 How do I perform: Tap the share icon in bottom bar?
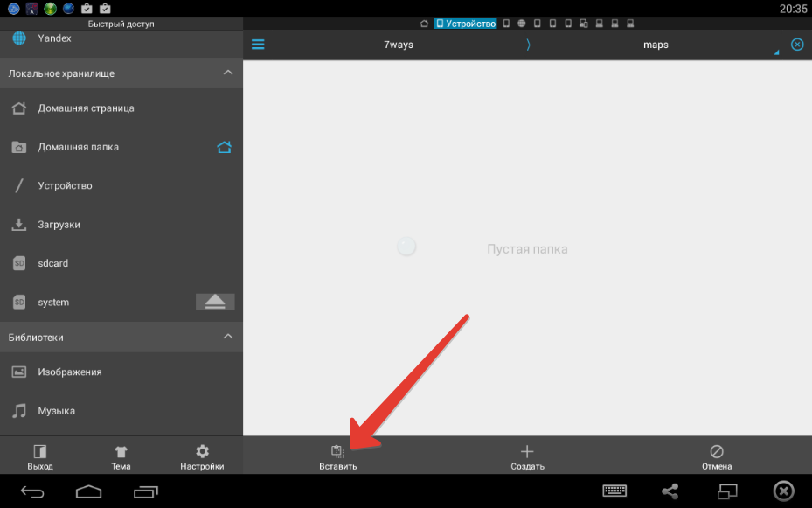coord(670,491)
